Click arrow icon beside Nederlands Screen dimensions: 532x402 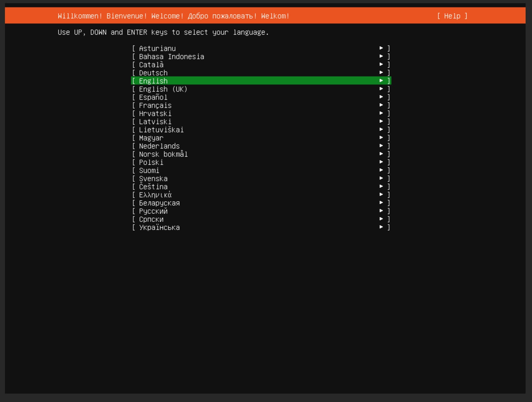(x=381, y=146)
